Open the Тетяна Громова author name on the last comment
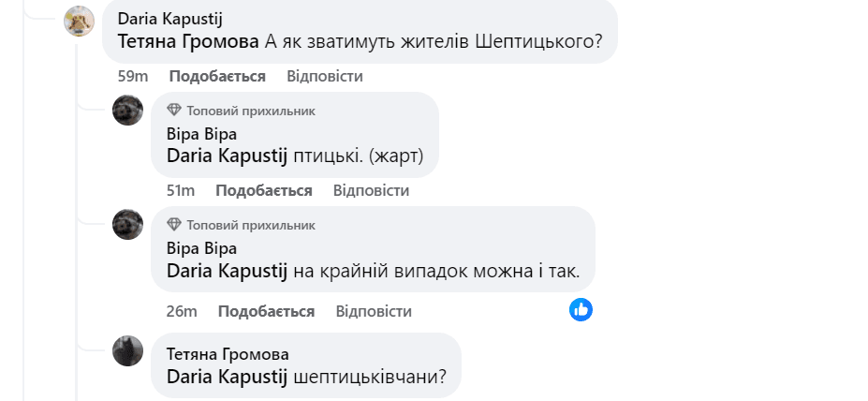This screenshot has width=868, height=401. 227,353
